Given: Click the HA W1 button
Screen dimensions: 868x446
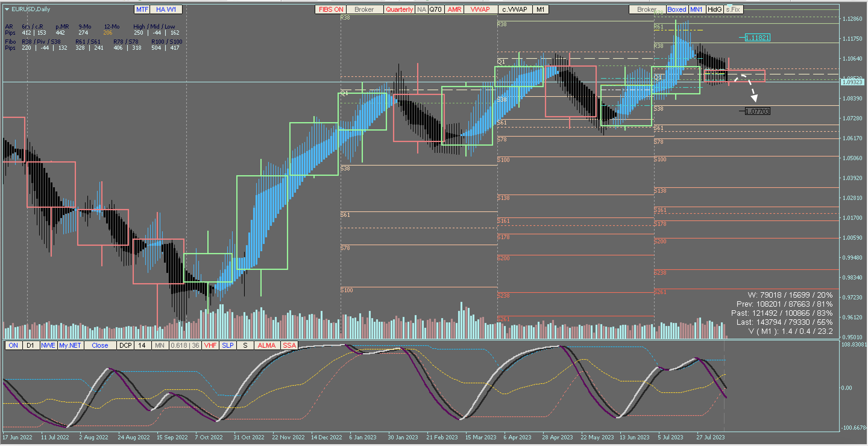Looking at the screenshot, I should (x=166, y=9).
